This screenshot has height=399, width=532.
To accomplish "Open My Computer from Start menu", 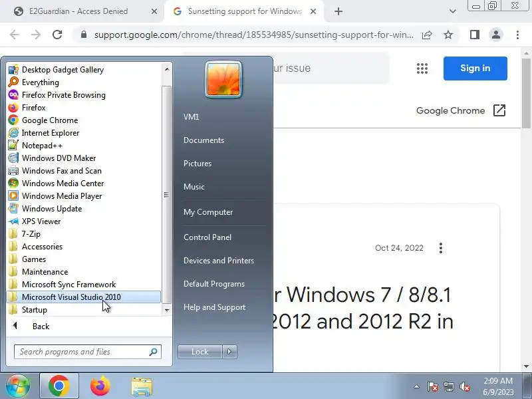I will (x=208, y=212).
